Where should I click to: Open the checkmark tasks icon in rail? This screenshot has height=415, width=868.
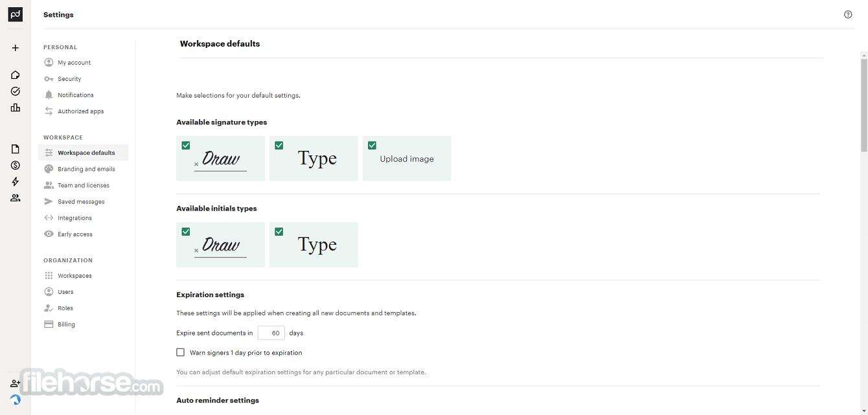(x=16, y=91)
